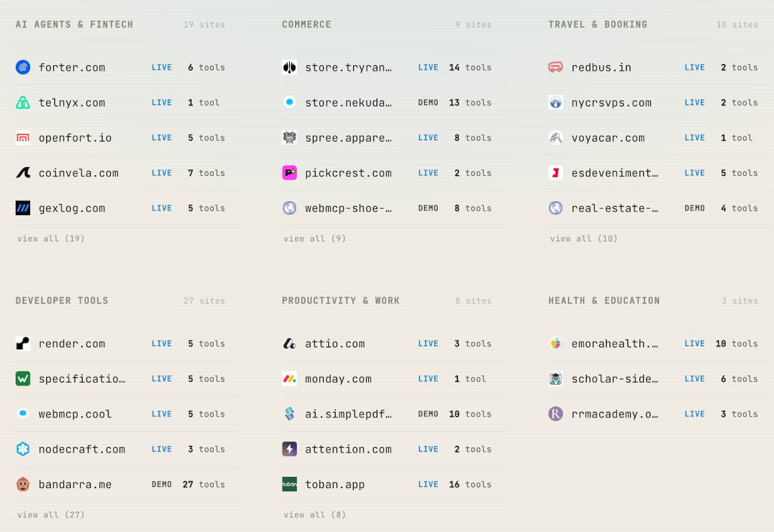Image resolution: width=774 pixels, height=532 pixels.
Task: Open the redbus.in link
Action: tap(601, 68)
